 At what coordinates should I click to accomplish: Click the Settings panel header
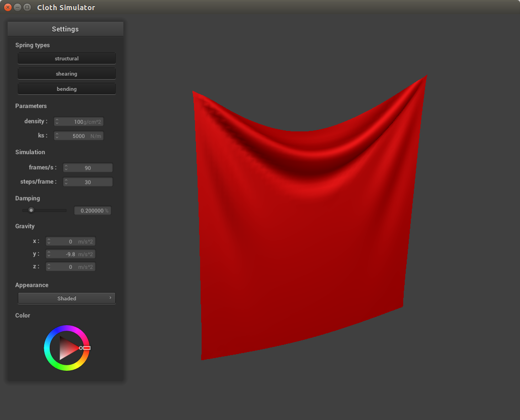65,29
